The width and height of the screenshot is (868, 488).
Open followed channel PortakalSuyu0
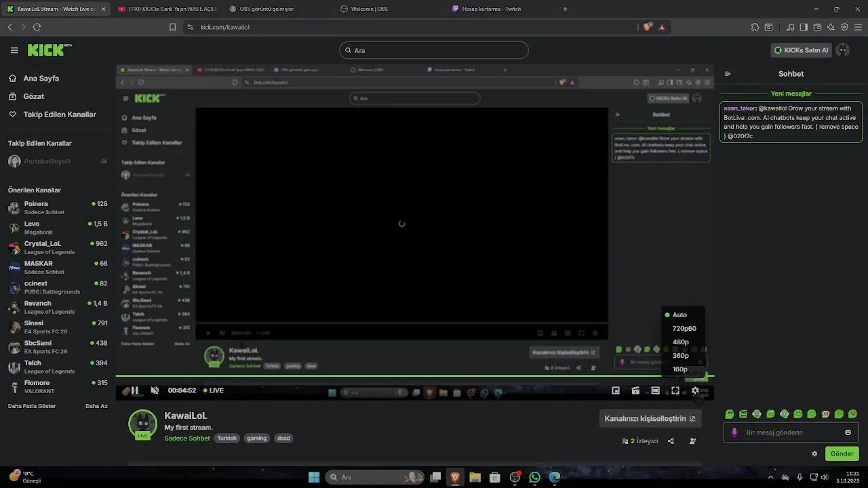click(x=58, y=161)
